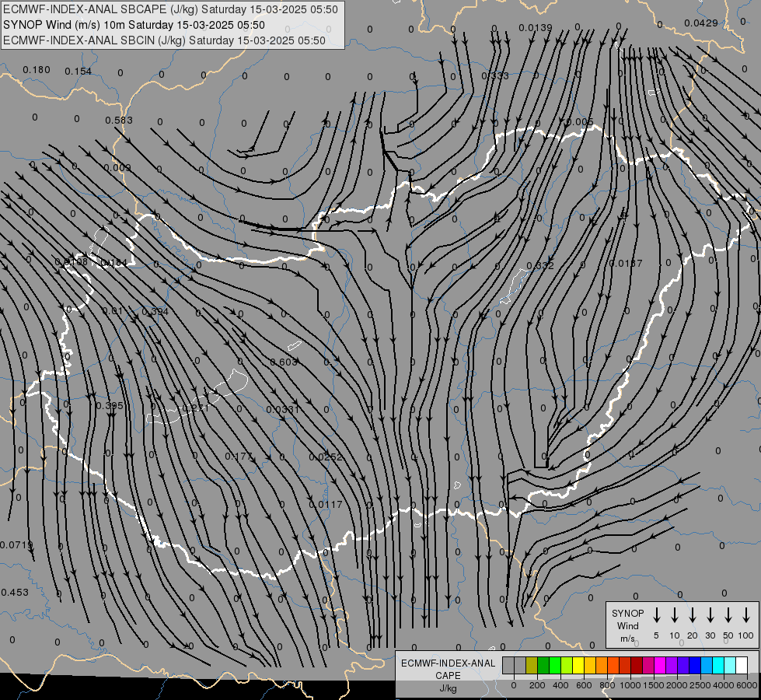Image resolution: width=761 pixels, height=700 pixels.
Task: Click the 0.395 value on the map
Action: tap(109, 406)
